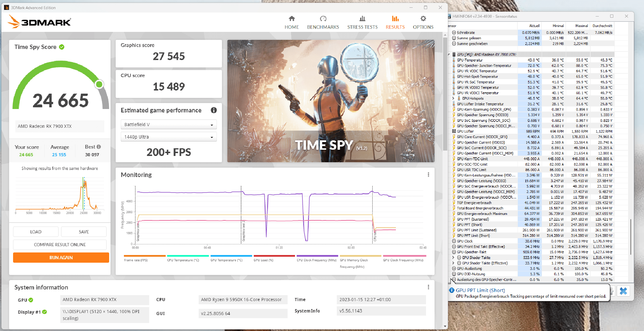The height and width of the screenshot is (331, 644).
Task: Expand the GPU Hotspots row in HWiNFO
Action: pyautogui.click(x=453, y=98)
